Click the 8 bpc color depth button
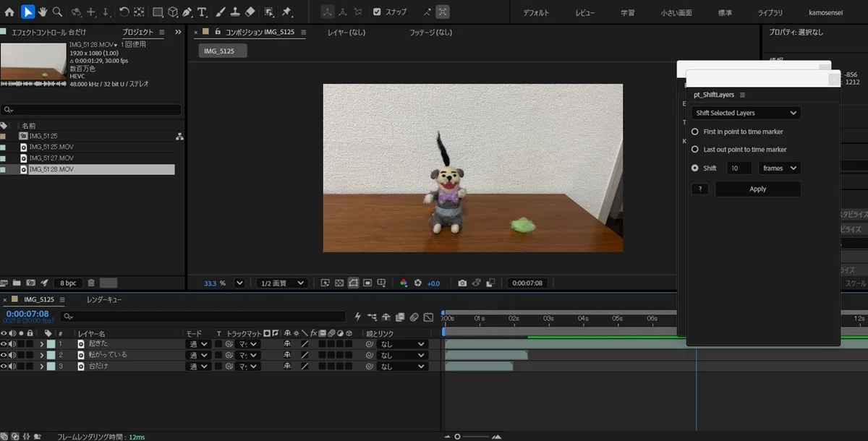Screen dimensions: 868x441 tap(69, 283)
